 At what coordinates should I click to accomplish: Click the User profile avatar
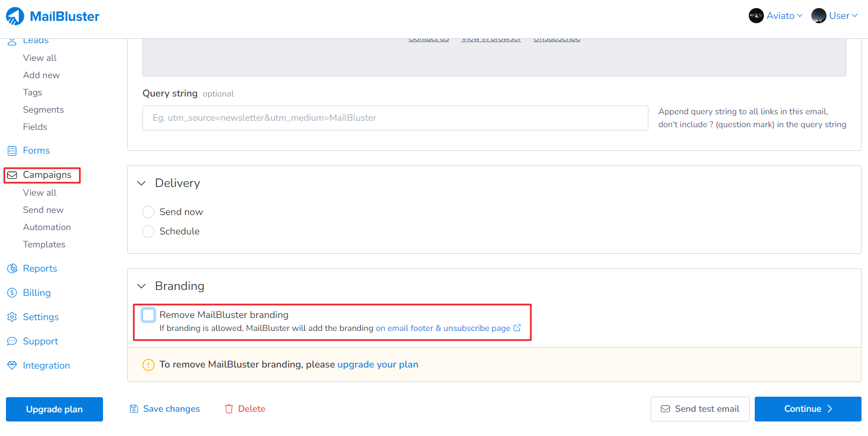pyautogui.click(x=819, y=16)
